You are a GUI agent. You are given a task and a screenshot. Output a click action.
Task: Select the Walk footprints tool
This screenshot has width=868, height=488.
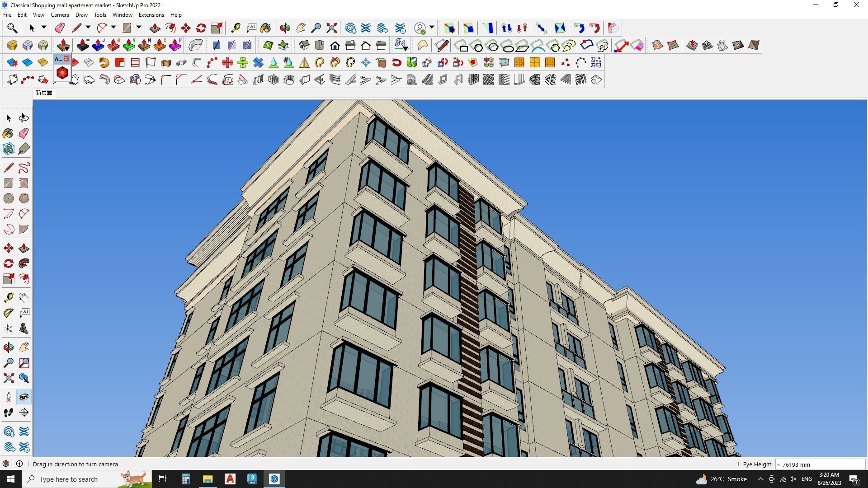(x=9, y=413)
